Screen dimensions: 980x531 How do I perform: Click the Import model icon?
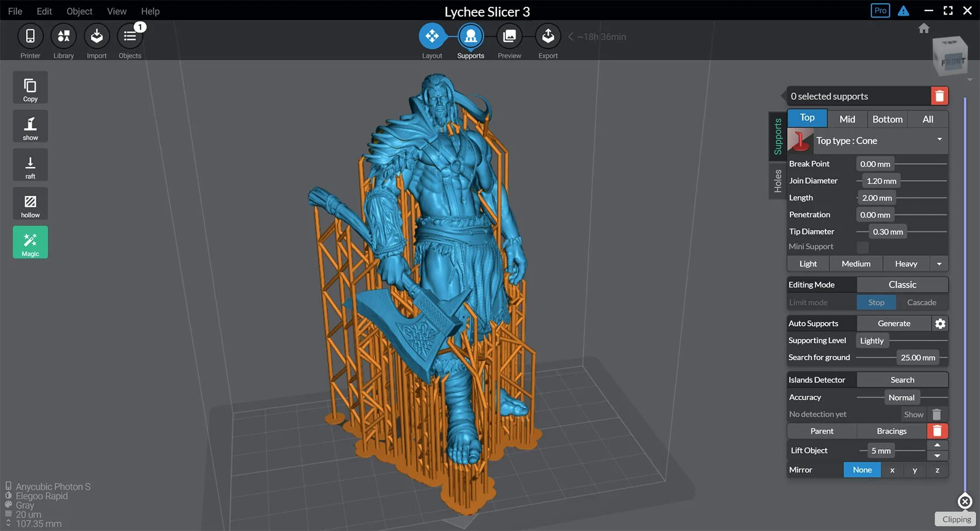coord(97,36)
